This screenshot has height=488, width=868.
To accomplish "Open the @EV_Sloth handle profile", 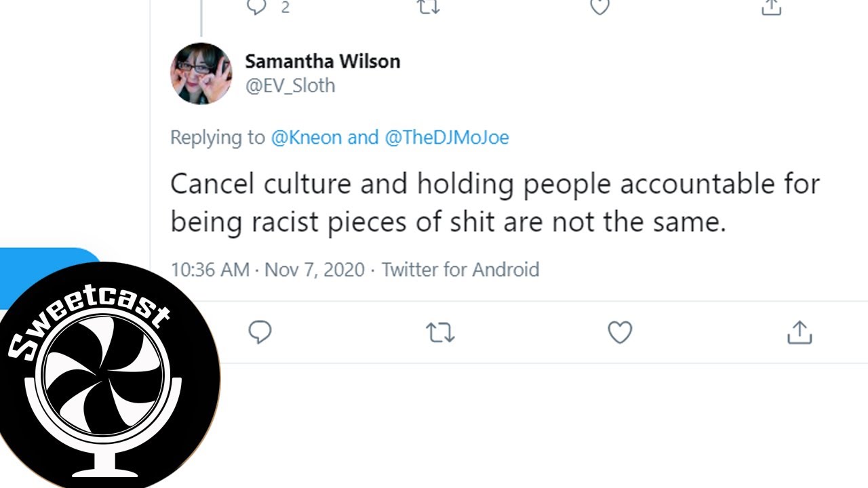I will (x=290, y=86).
